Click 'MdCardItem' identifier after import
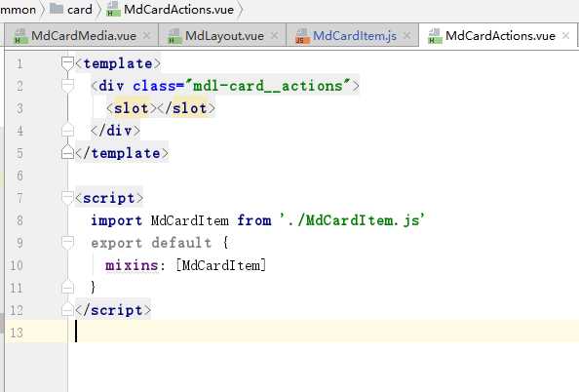579x392 pixels. [x=190, y=220]
